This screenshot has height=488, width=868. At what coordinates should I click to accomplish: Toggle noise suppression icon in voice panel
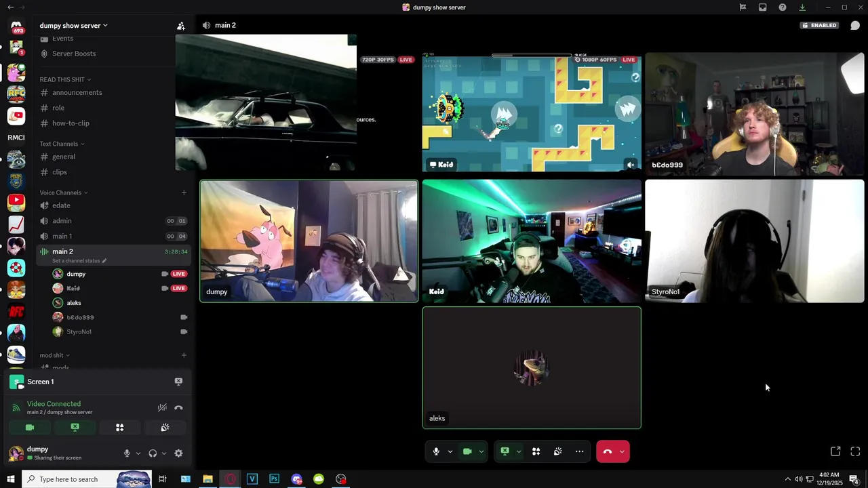coord(162,407)
